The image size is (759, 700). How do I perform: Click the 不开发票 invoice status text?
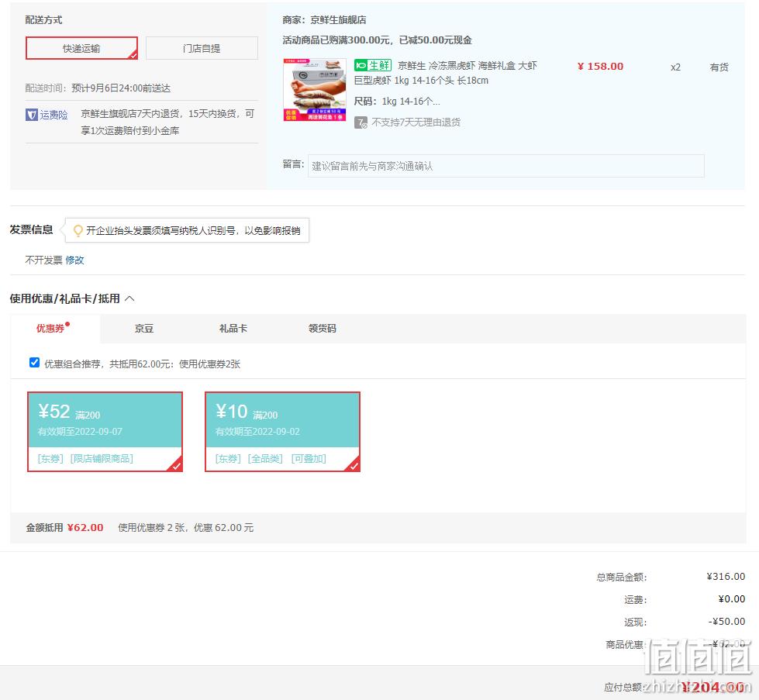43,260
